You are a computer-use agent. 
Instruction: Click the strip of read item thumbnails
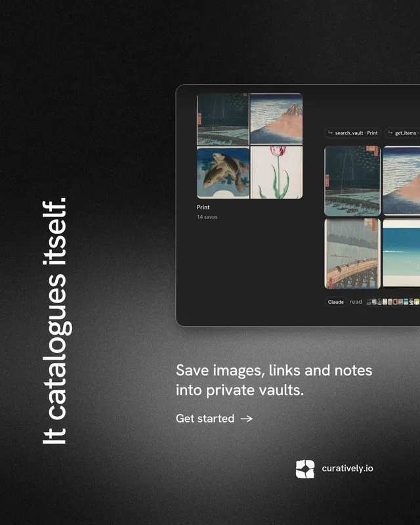(392, 302)
